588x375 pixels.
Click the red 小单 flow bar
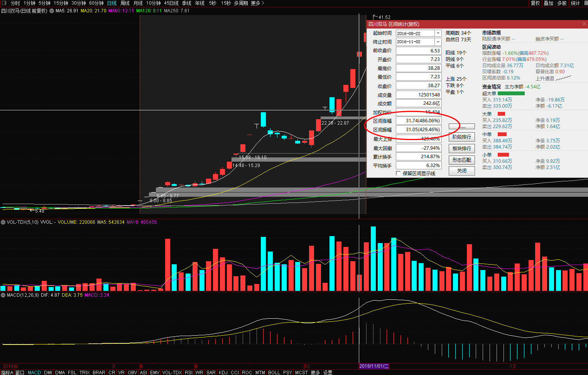503,155
